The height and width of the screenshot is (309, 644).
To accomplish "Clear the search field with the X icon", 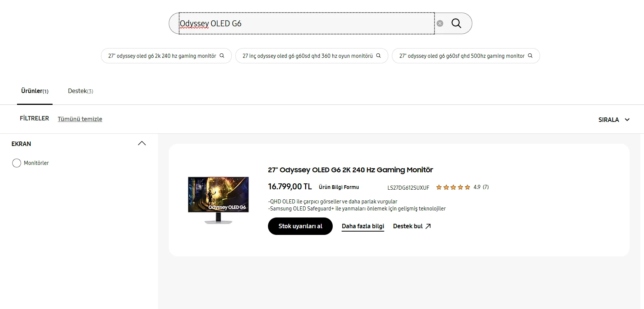I will (440, 23).
